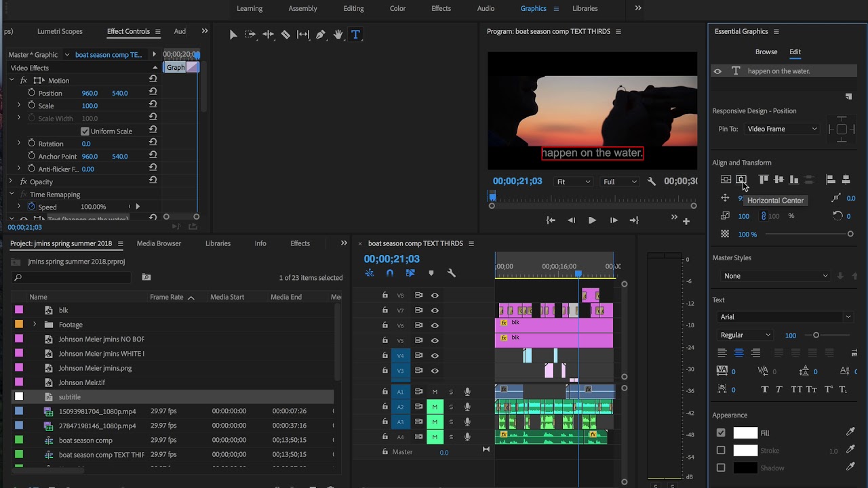Image resolution: width=868 pixels, height=488 pixels.
Task: Open the Pin To Video Frame dropdown
Action: click(x=782, y=129)
